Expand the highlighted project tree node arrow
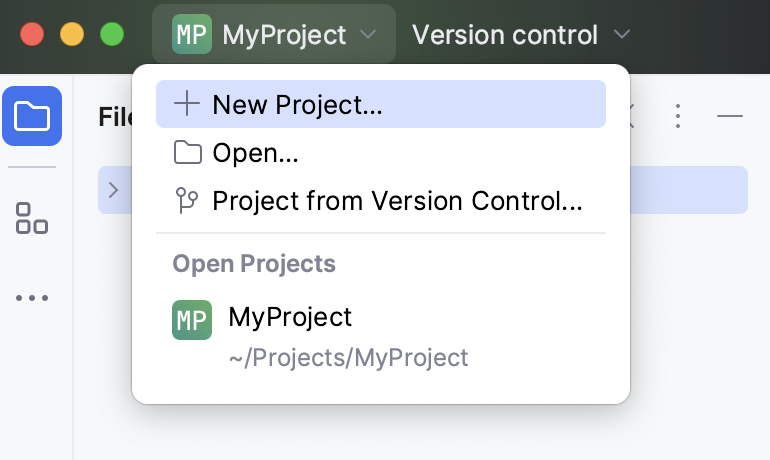This screenshot has height=460, width=770. (x=113, y=190)
